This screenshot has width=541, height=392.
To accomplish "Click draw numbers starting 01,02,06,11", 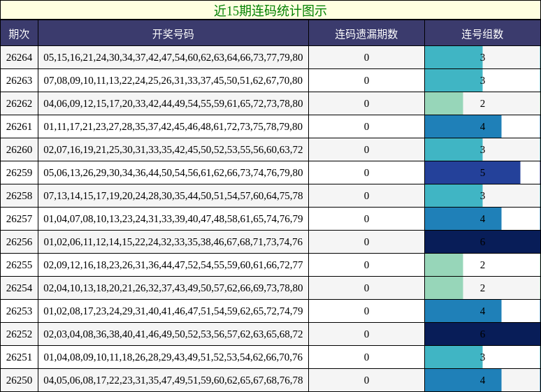I will point(173,242).
